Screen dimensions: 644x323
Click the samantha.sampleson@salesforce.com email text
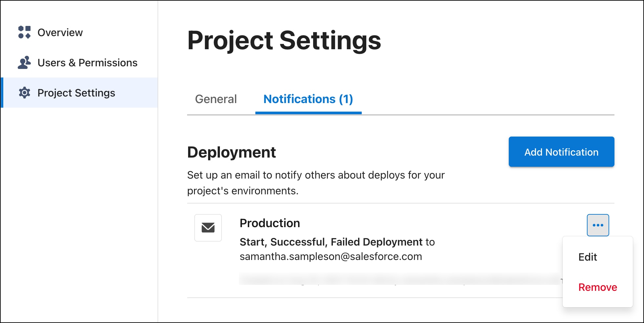pos(331,256)
